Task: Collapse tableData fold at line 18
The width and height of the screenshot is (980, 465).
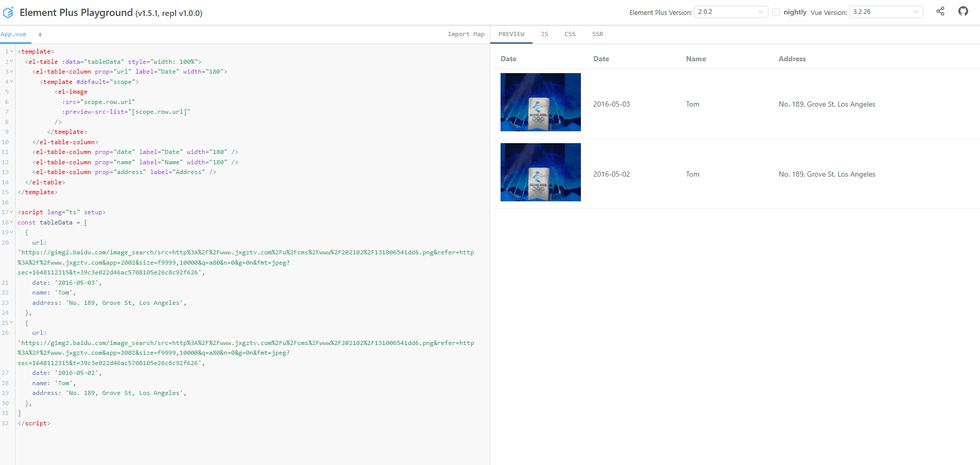Action: pyautogui.click(x=11, y=222)
